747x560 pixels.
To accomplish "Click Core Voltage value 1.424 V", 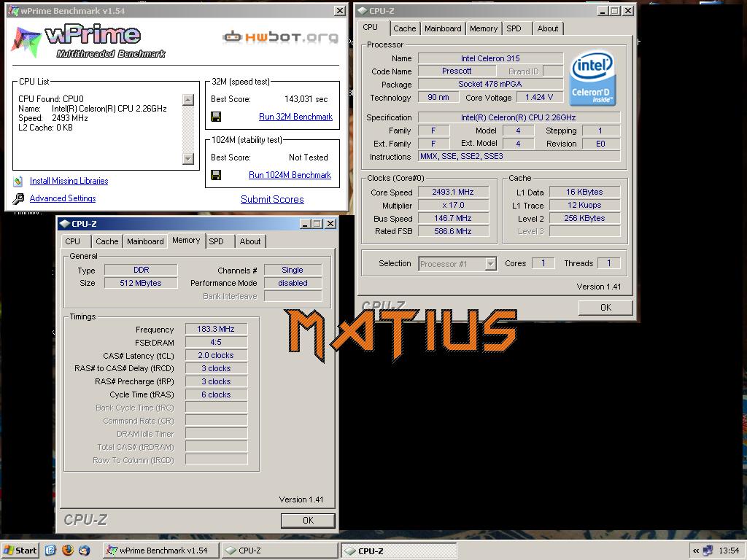I will coord(539,97).
